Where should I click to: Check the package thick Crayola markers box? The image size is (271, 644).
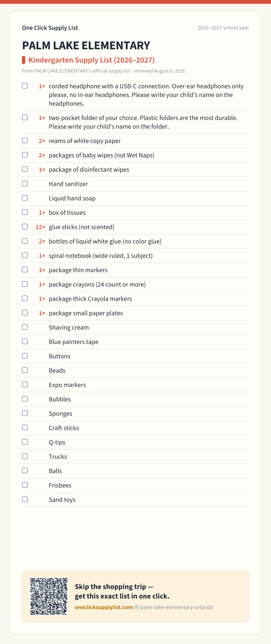(25, 298)
